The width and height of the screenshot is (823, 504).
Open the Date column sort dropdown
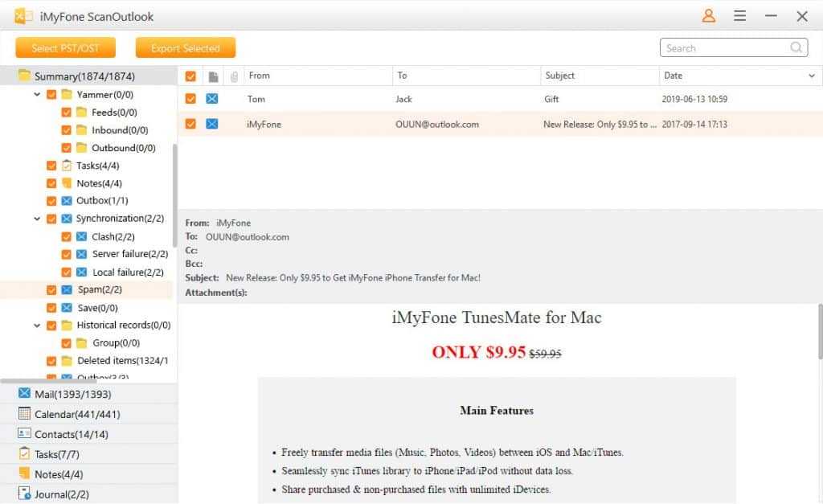coord(811,76)
